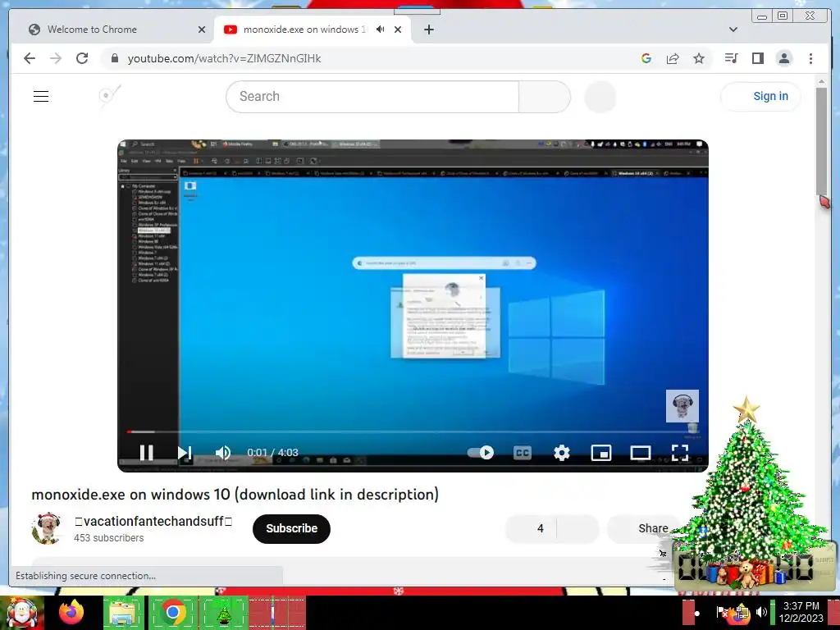The height and width of the screenshot is (630, 840).
Task: Close the monoxide.exe YouTube tab
Action: [x=398, y=30]
